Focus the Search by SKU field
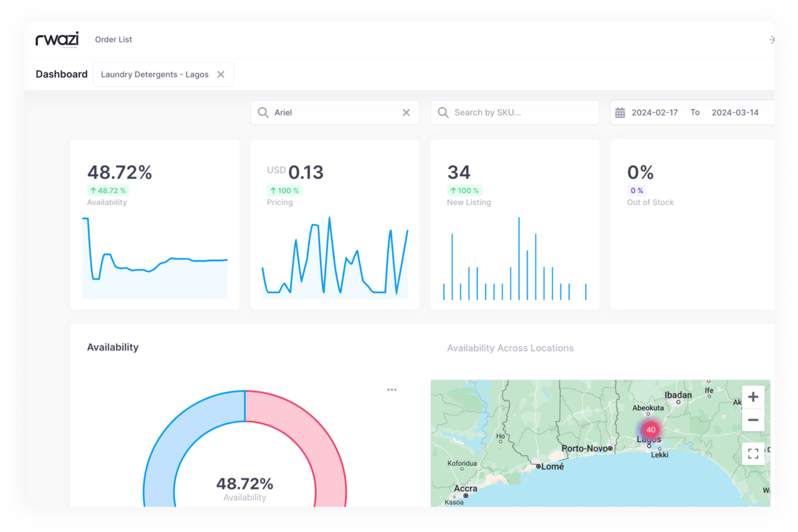 (x=515, y=112)
